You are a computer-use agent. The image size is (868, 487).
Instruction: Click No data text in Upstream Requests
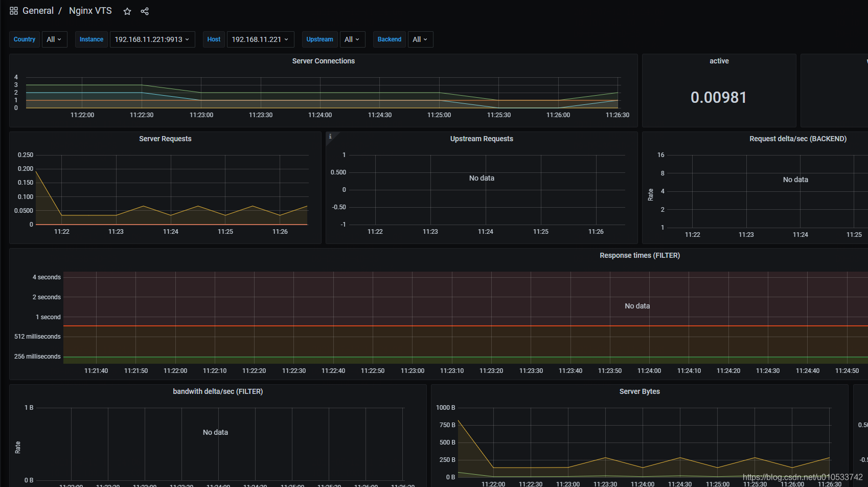pos(482,178)
